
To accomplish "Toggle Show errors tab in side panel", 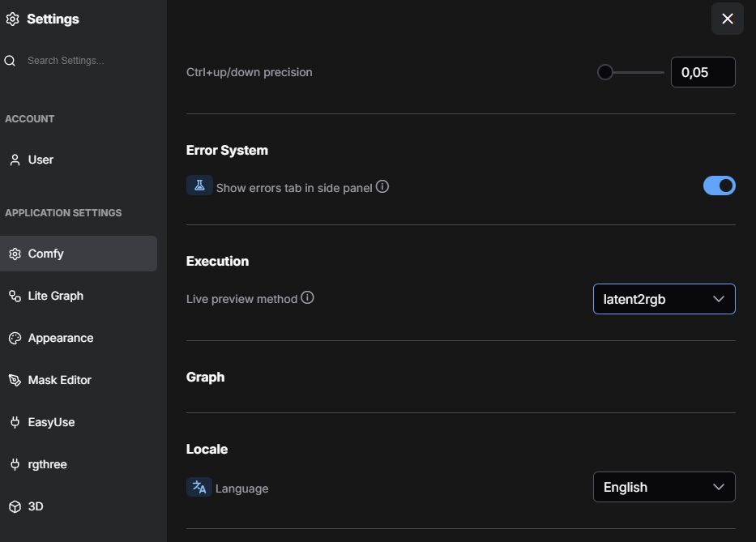I will [x=719, y=186].
